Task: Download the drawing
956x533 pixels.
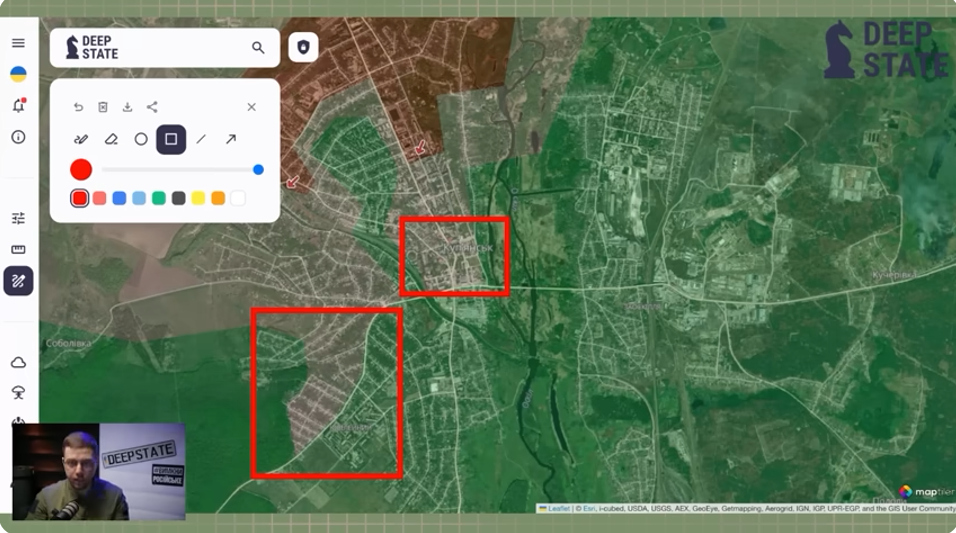Action: (127, 107)
